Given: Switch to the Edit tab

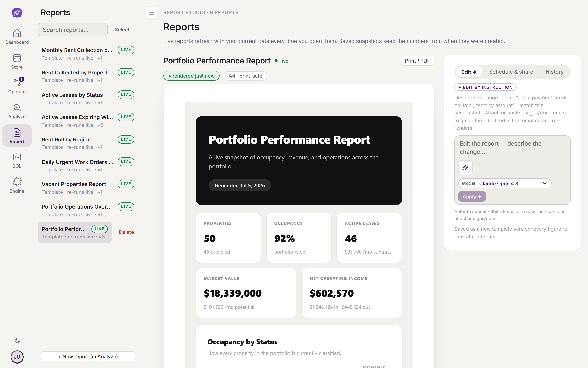Looking at the screenshot, I should [469, 72].
